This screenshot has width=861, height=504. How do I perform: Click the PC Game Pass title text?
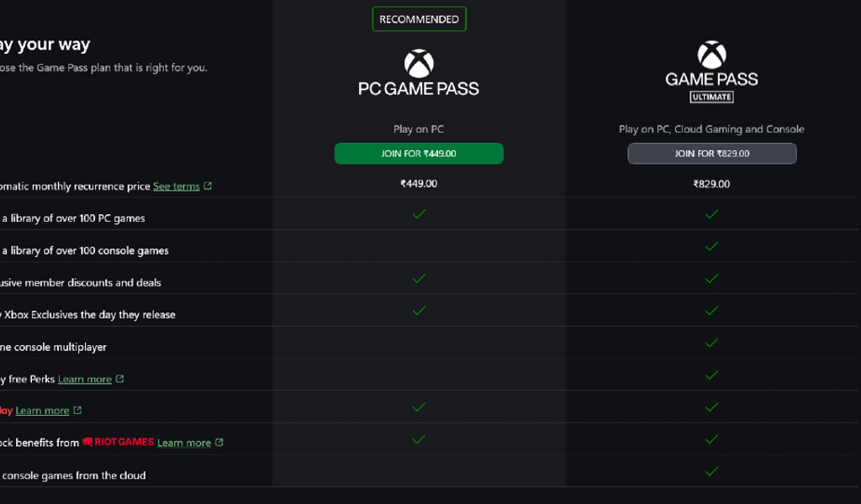[x=419, y=88]
